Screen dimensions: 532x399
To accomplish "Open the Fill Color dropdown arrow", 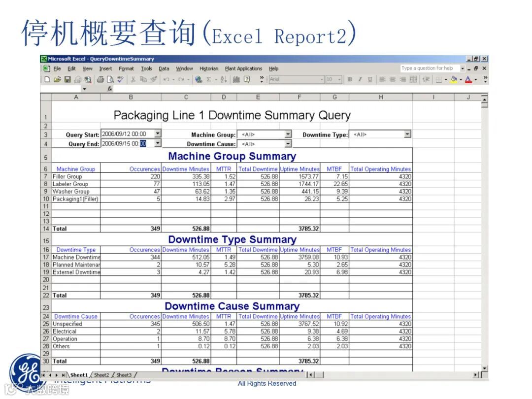I will [461, 79].
